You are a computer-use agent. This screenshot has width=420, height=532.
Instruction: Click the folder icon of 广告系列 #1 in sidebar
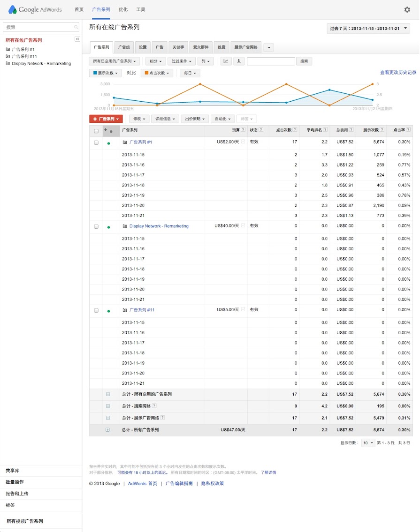click(x=8, y=49)
